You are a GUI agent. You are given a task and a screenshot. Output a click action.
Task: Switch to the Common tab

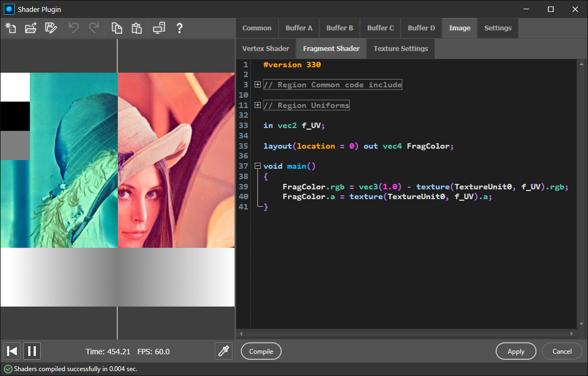coord(257,28)
